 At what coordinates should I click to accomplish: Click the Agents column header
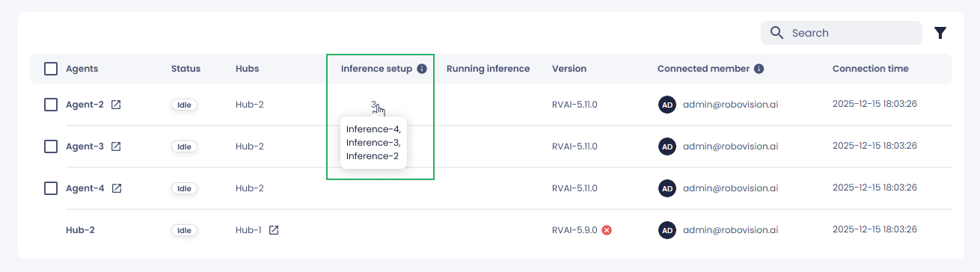point(82,69)
